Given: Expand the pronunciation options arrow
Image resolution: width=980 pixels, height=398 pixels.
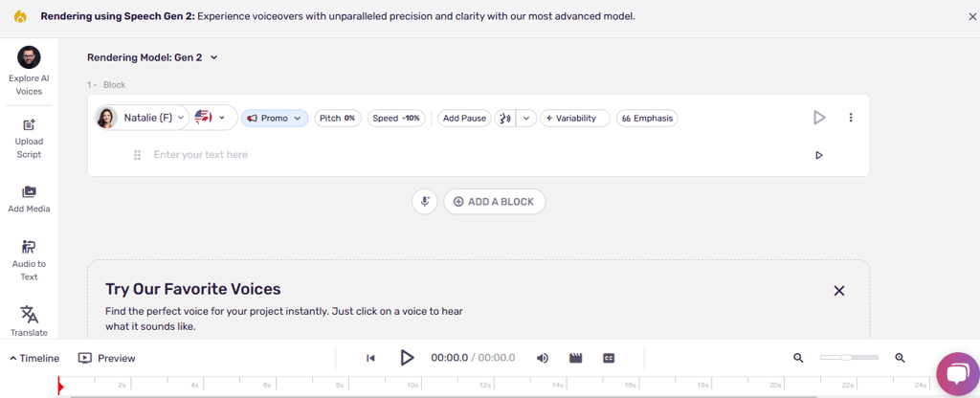Looking at the screenshot, I should coord(527,118).
